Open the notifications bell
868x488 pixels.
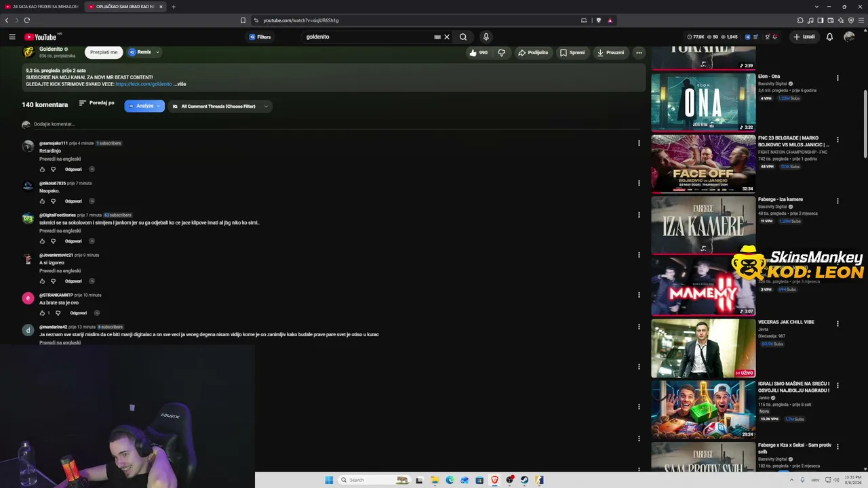tap(829, 37)
